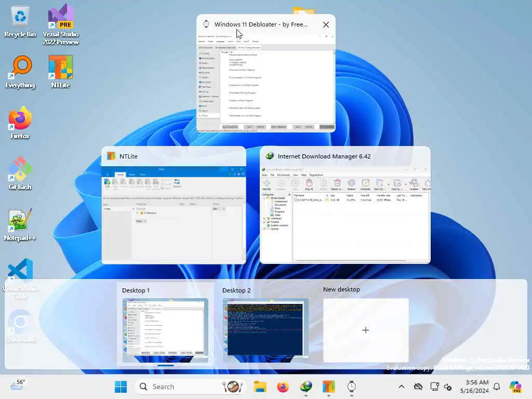
Task: Select the Visual Studio 2022 Preview desktop icon
Action: pos(61,24)
